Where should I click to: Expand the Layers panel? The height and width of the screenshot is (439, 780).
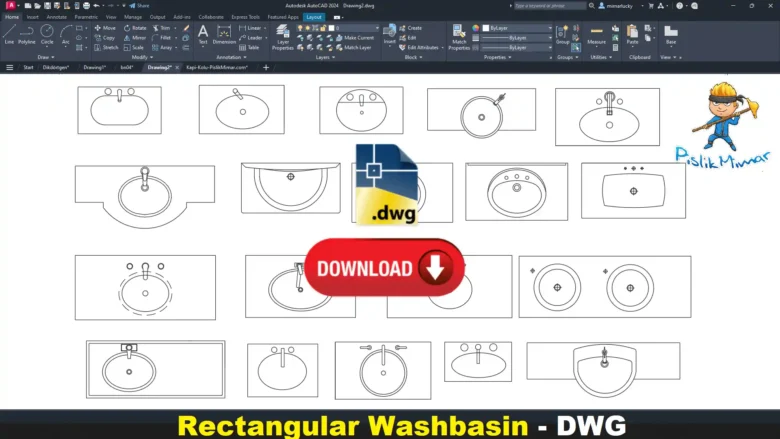[x=325, y=57]
